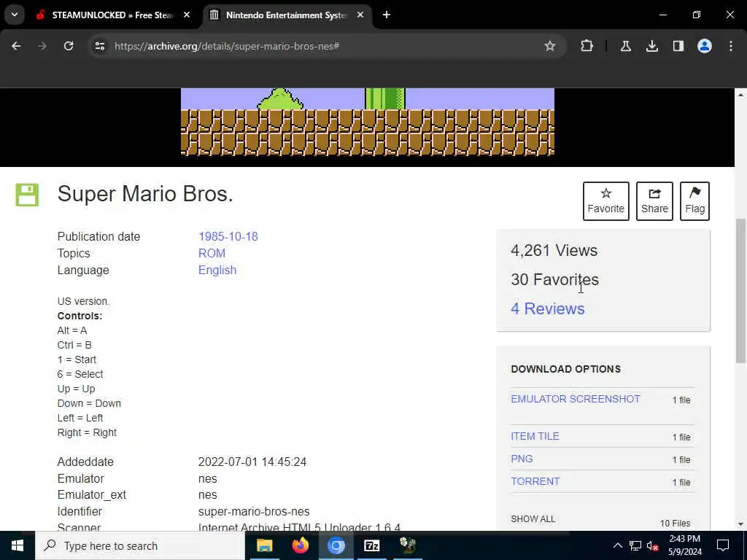
Task: Open 7-Zip from the taskbar
Action: 371,545
